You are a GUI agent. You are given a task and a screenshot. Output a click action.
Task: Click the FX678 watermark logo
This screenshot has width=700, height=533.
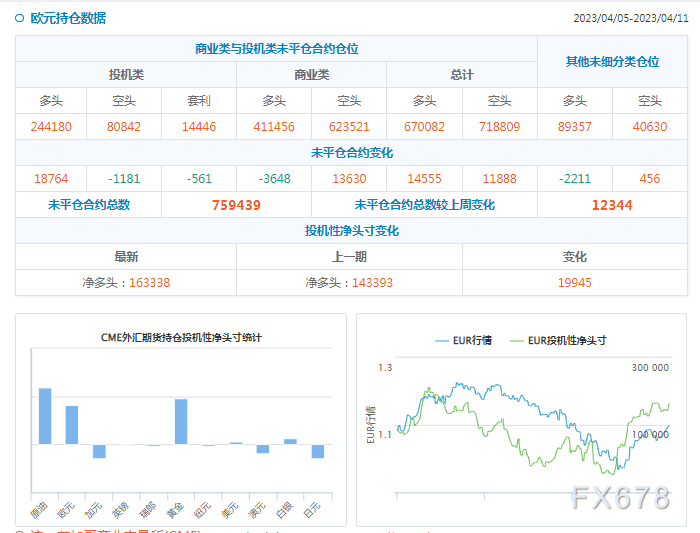(620, 498)
